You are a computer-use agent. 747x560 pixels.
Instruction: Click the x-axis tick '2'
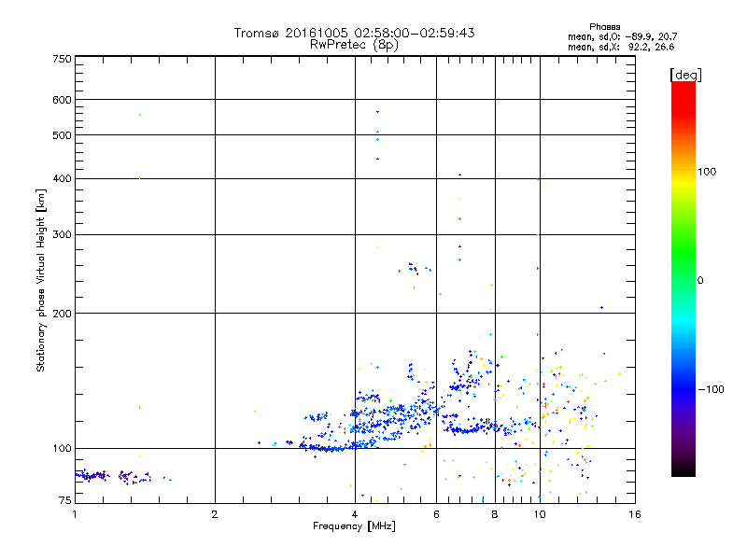(x=215, y=514)
